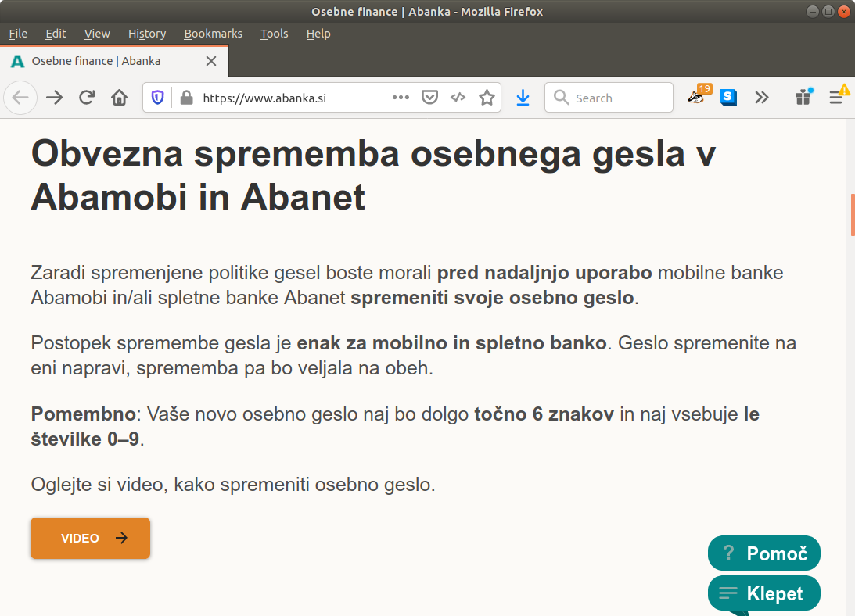Image resolution: width=855 pixels, height=616 pixels.
Task: Open extension with 19 badge
Action: [x=698, y=96]
